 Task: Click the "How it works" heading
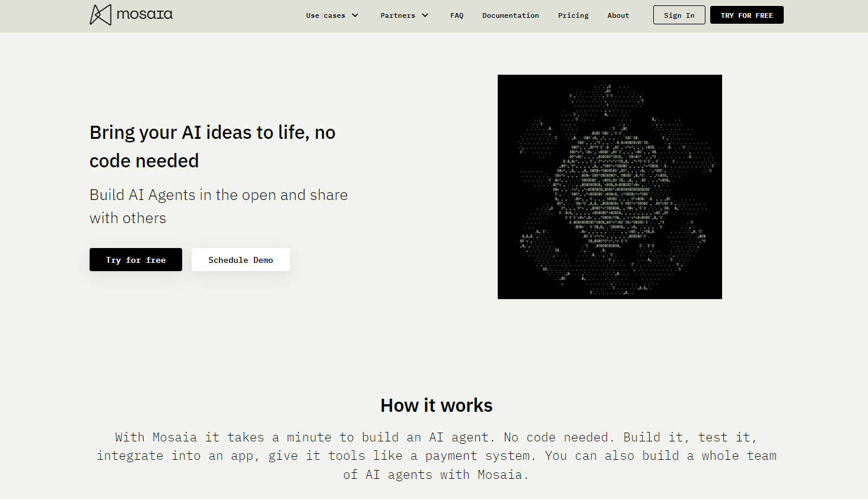(x=436, y=405)
